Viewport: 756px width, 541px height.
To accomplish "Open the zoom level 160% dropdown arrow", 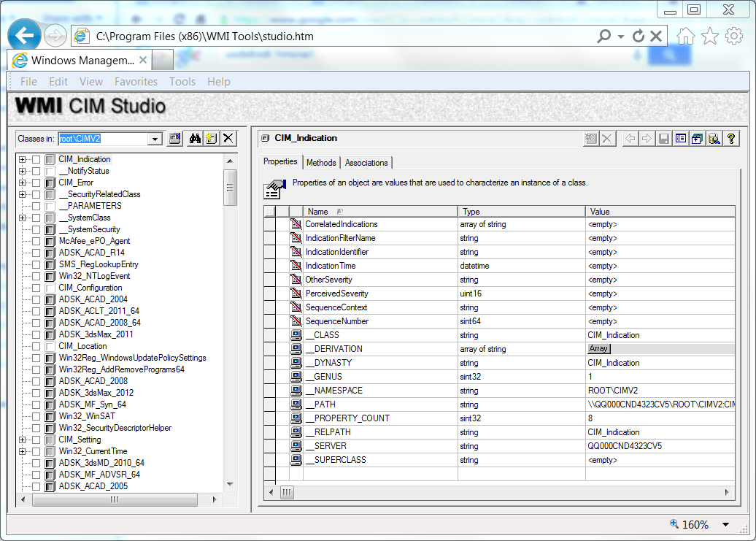I will point(725,525).
